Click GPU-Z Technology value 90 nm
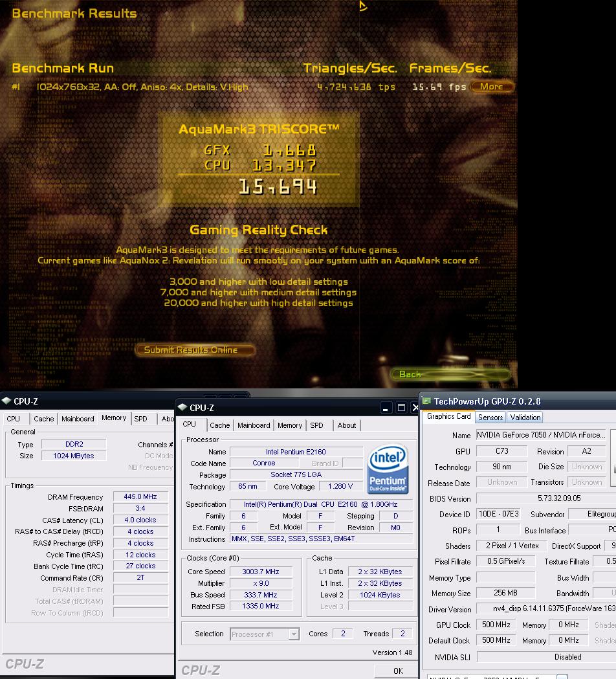Screen dimensions: 616x679 501,467
